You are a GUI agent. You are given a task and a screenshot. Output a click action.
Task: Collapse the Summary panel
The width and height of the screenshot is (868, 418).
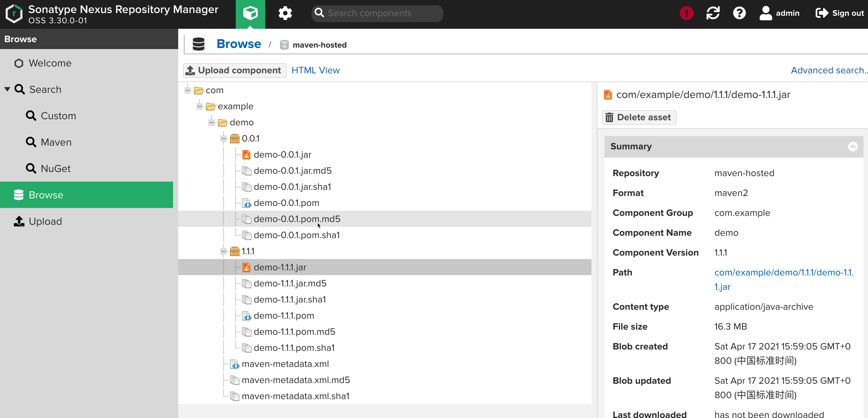pyautogui.click(x=853, y=147)
